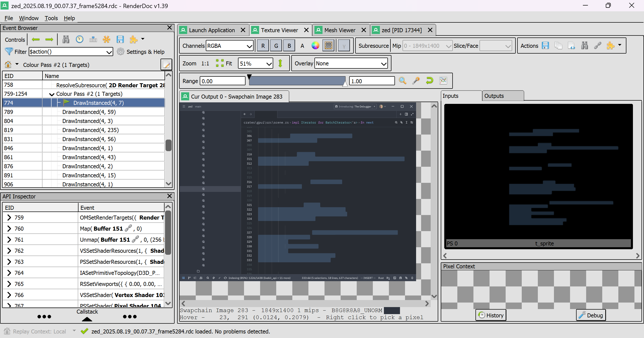Open the Overlay dropdown set to None
644x338 pixels.
(351, 63)
